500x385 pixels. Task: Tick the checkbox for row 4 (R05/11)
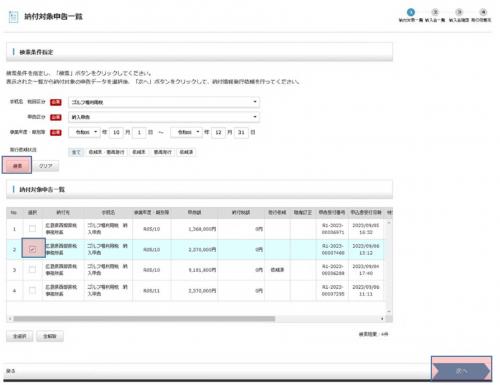(32, 290)
